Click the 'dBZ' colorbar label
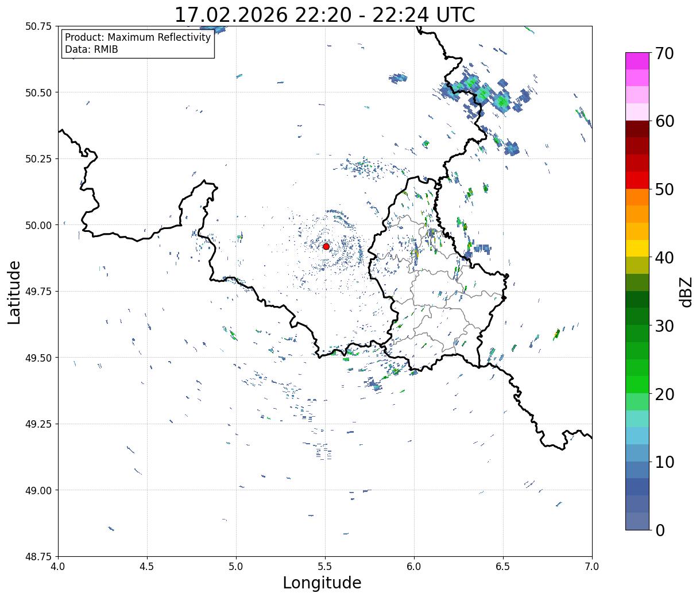Screen dimensions: 700x597 coord(686,292)
